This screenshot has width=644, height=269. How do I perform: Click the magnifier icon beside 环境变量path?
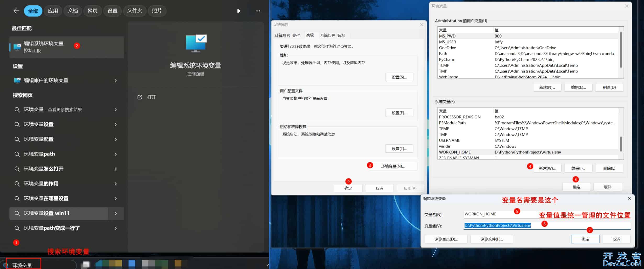(17, 154)
